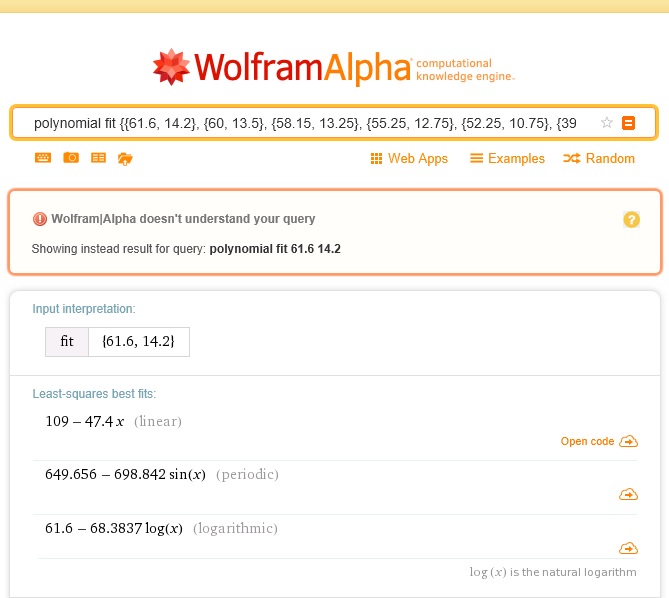This screenshot has width=669, height=598.
Task: Select the linear fit result 109 − 47.4 x
Action: tap(85, 421)
